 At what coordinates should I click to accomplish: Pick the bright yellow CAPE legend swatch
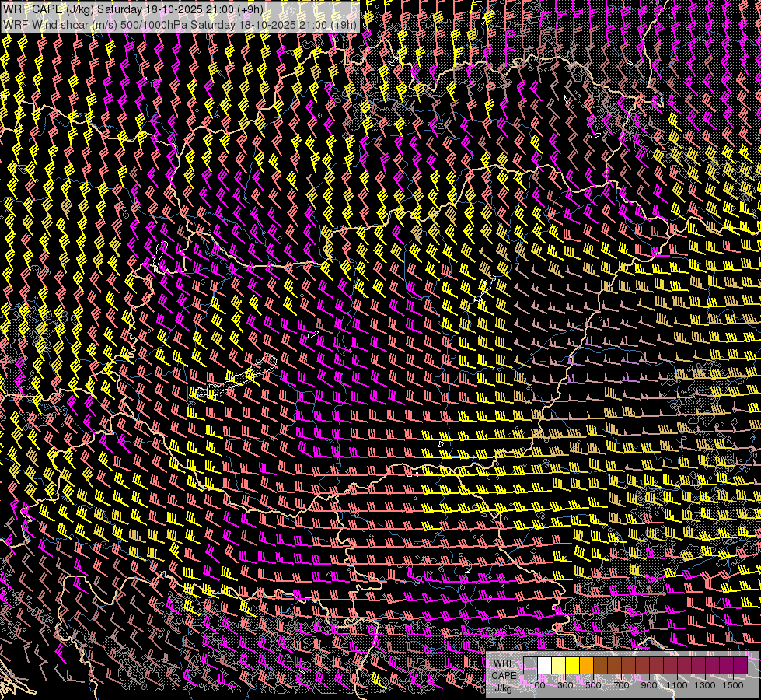pyautogui.click(x=572, y=666)
